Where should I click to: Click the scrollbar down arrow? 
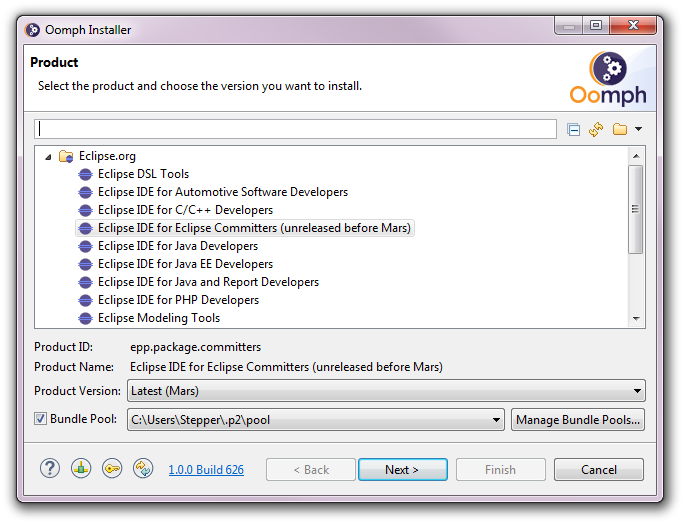pyautogui.click(x=636, y=319)
